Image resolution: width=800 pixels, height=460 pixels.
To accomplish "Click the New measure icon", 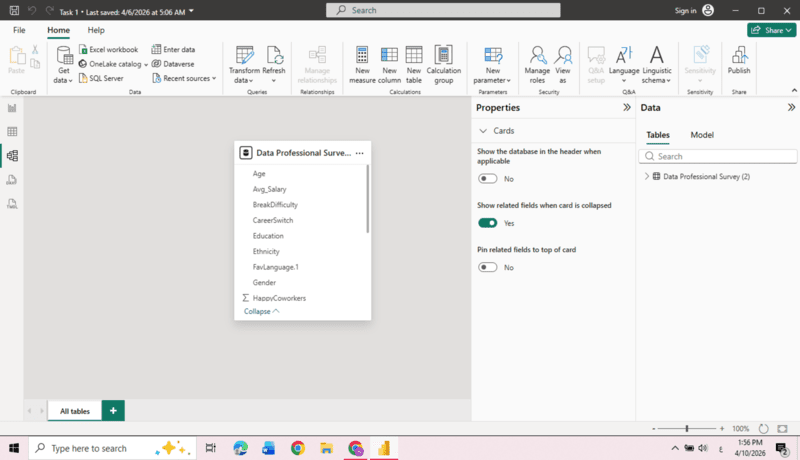I will pyautogui.click(x=362, y=55).
